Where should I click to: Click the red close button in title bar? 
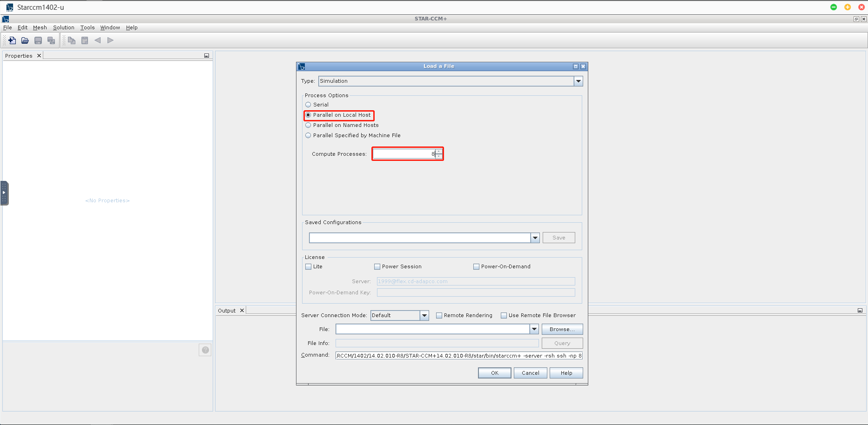pyautogui.click(x=861, y=7)
